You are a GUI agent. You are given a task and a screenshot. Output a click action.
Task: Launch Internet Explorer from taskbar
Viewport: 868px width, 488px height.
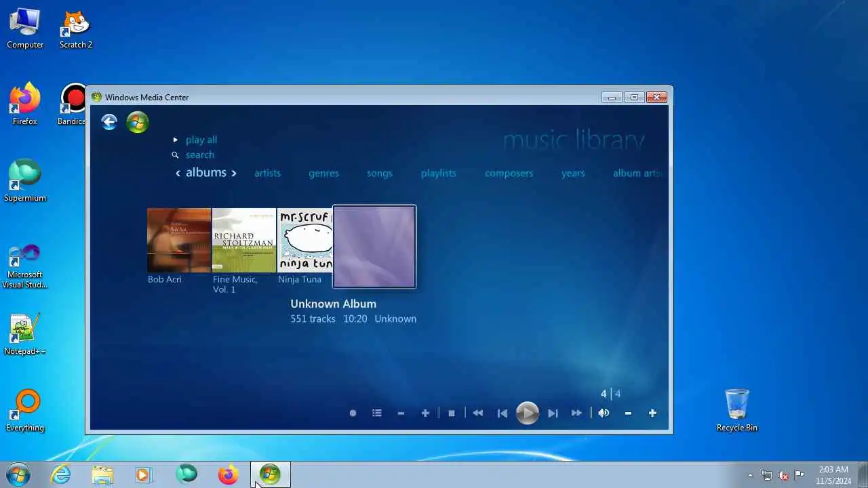[61, 474]
